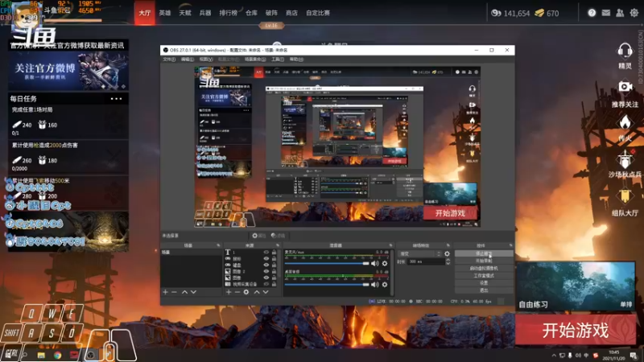Screen dimensions: 644x362
Task: Adjust 麦克风/Aux volume slider
Action: (327, 264)
